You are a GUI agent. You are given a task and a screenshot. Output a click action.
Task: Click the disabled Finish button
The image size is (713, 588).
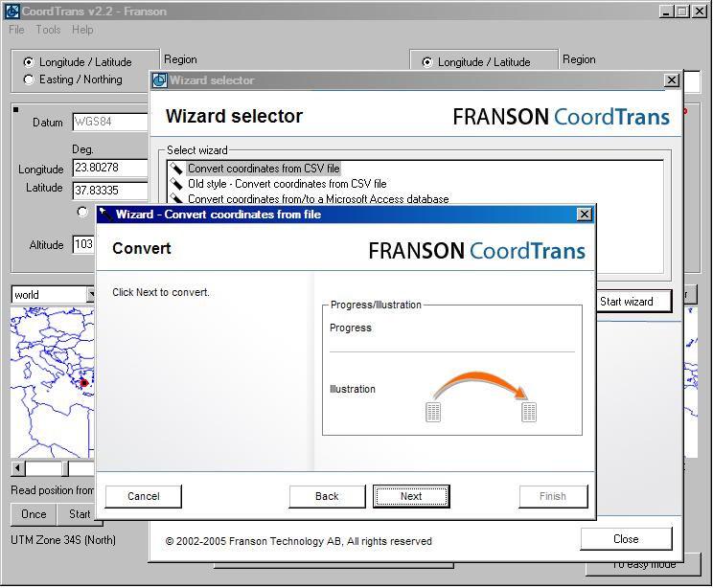click(553, 496)
